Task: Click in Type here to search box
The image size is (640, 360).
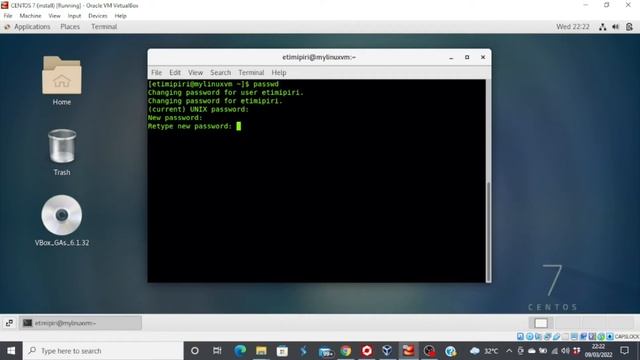Action: [104, 351]
